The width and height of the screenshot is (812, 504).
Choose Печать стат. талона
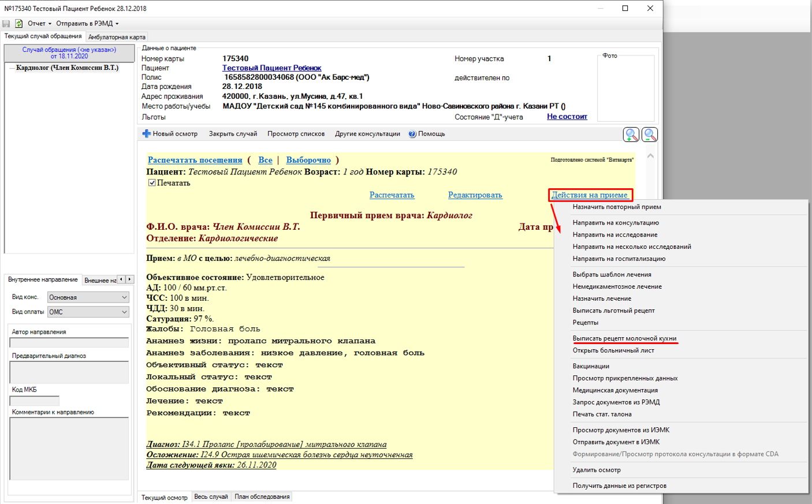click(602, 415)
